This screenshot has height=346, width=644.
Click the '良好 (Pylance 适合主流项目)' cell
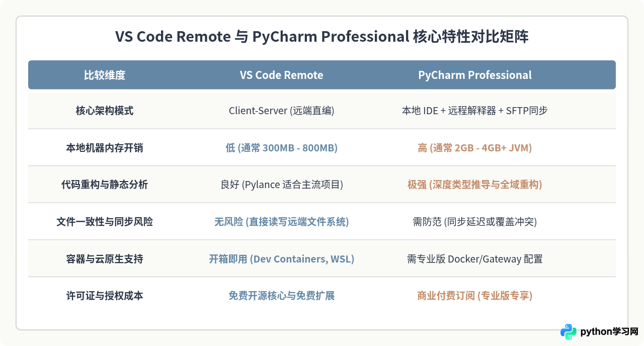pyautogui.click(x=282, y=185)
